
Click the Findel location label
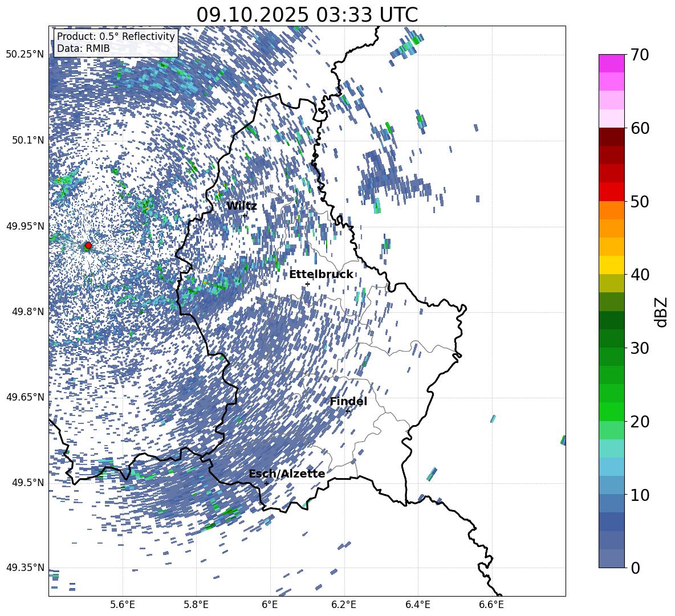pyautogui.click(x=348, y=401)
